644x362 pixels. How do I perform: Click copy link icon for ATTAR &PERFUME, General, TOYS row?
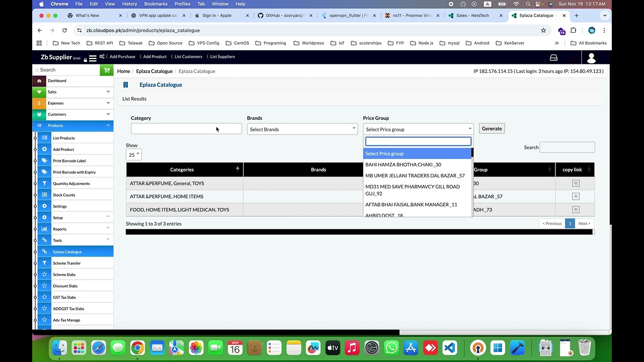[576, 184]
